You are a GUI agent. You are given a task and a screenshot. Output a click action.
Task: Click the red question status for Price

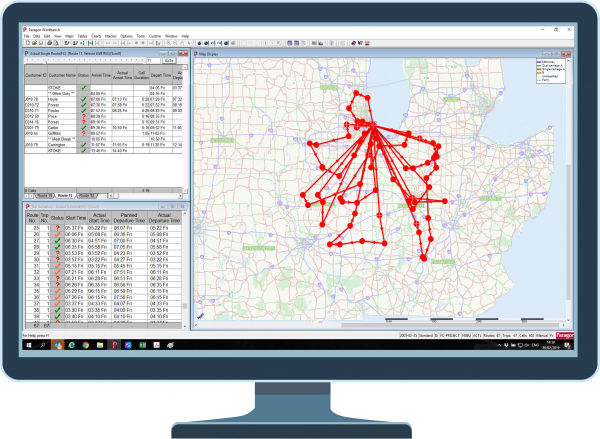click(83, 116)
